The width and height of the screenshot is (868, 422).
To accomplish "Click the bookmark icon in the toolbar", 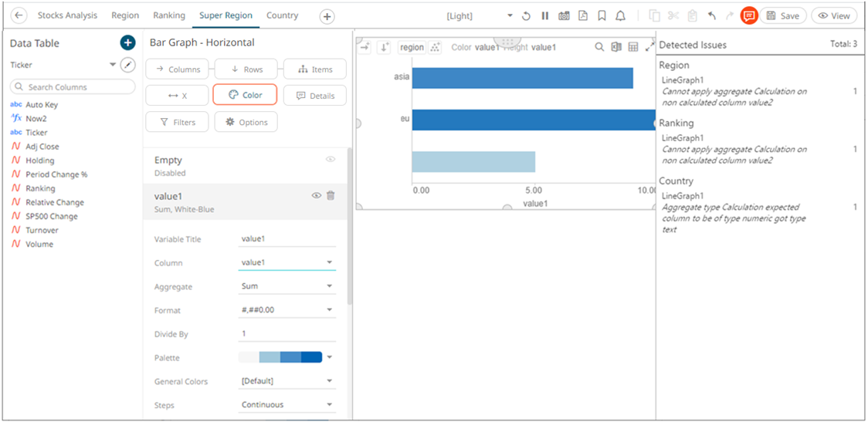I will [601, 15].
